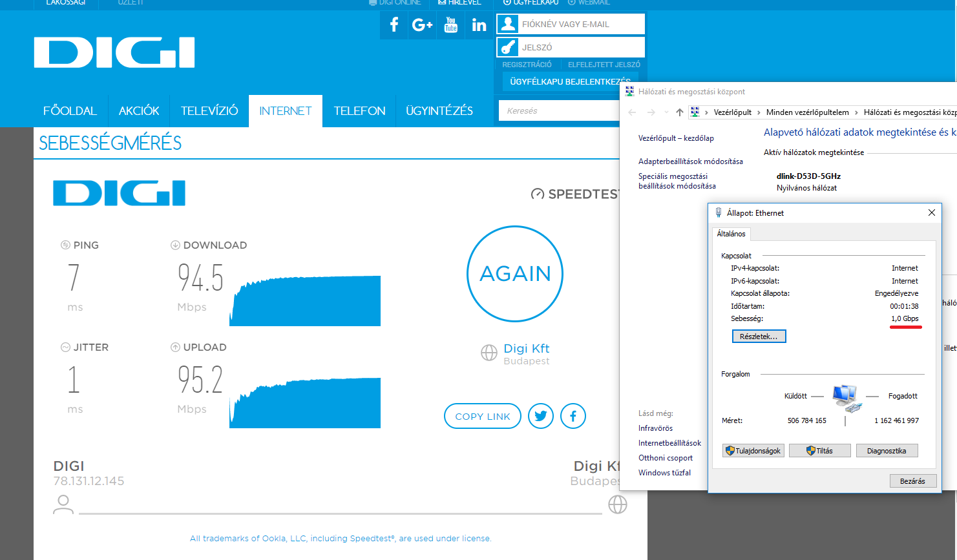Screen dimensions: 957x560
Task: Click Control Panel icon in address breadcrumb
Action: coord(695,112)
